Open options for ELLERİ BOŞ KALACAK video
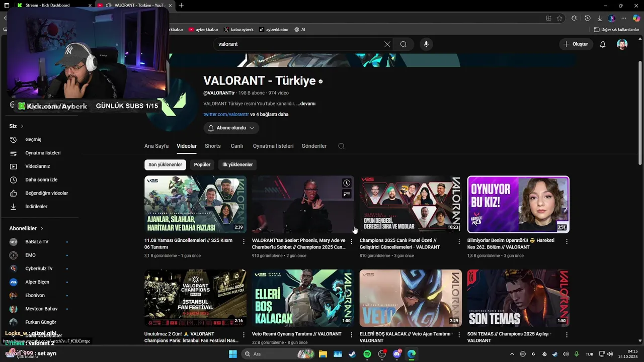644x362 pixels. pyautogui.click(x=459, y=335)
